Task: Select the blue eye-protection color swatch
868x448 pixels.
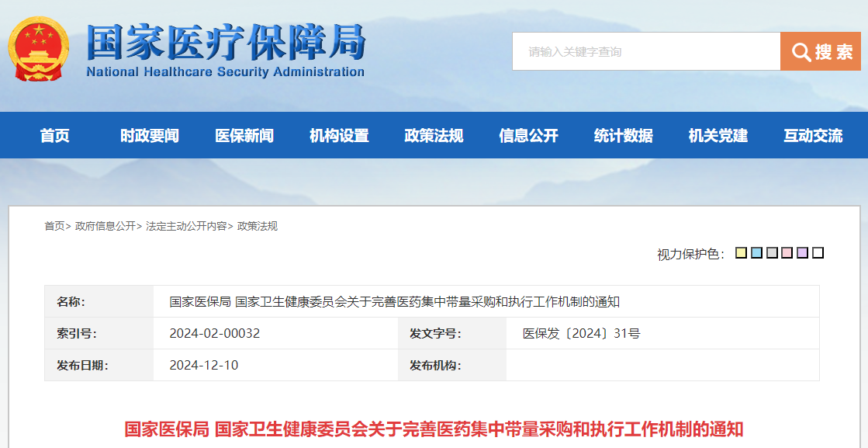Action: coord(757,253)
